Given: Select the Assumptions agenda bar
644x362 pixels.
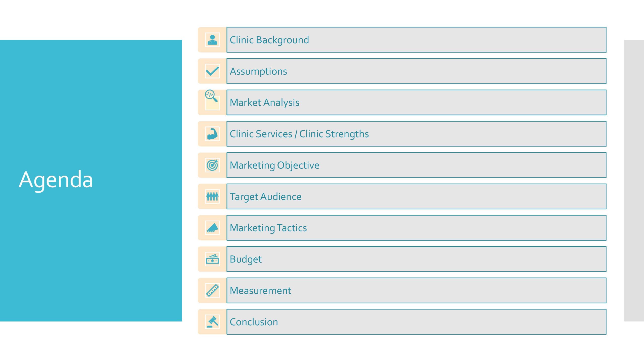Looking at the screenshot, I should [x=416, y=71].
